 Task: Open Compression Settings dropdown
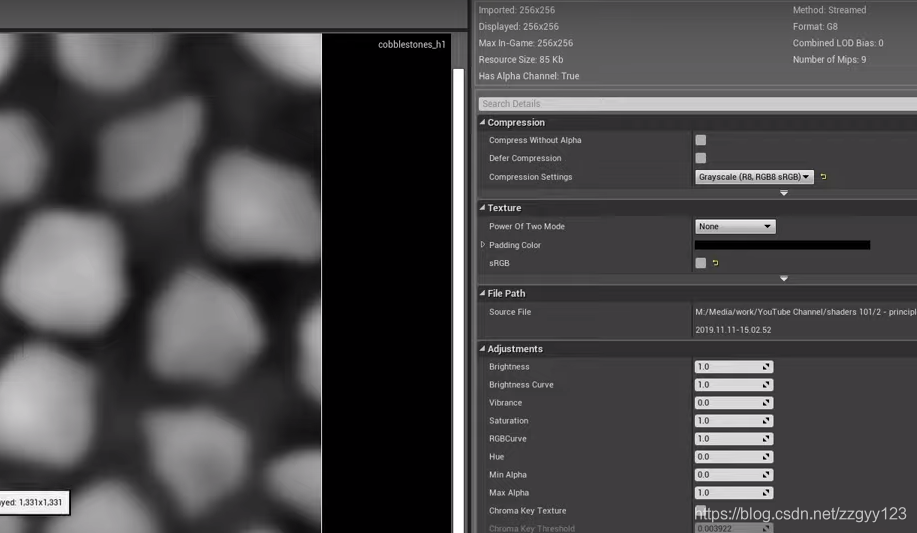[x=754, y=177]
